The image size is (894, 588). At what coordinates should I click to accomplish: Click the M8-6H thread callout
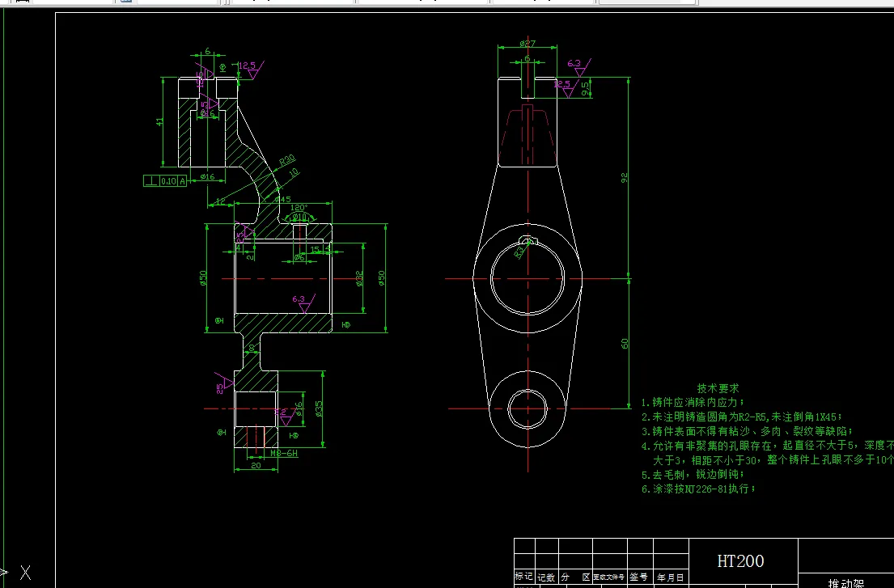pyautogui.click(x=284, y=453)
